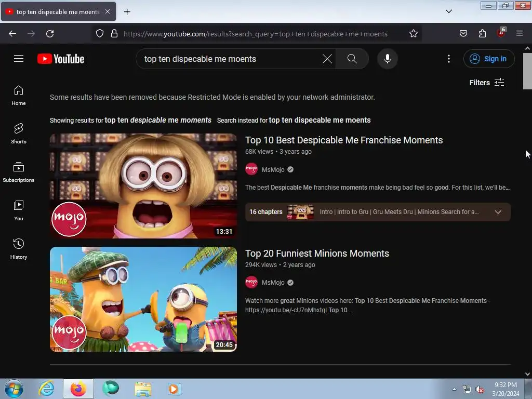Viewport: 532px width, 399px height.
Task: Click the YouTube logo
Action: click(x=61, y=59)
